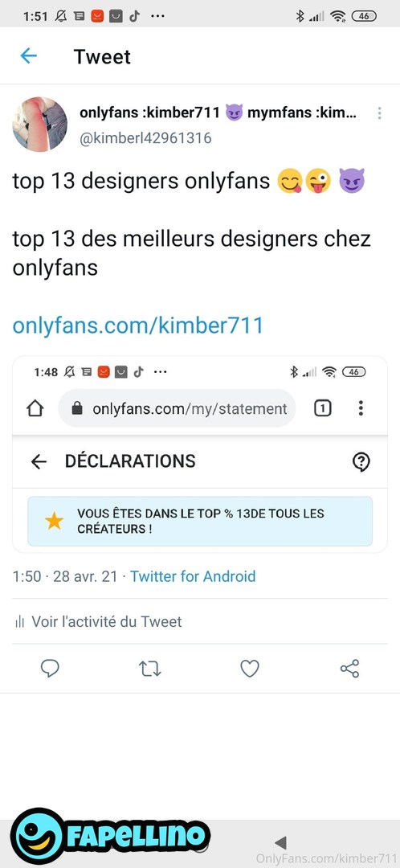The width and height of the screenshot is (400, 868).
Task: Share the tweet via share icon
Action: click(349, 669)
